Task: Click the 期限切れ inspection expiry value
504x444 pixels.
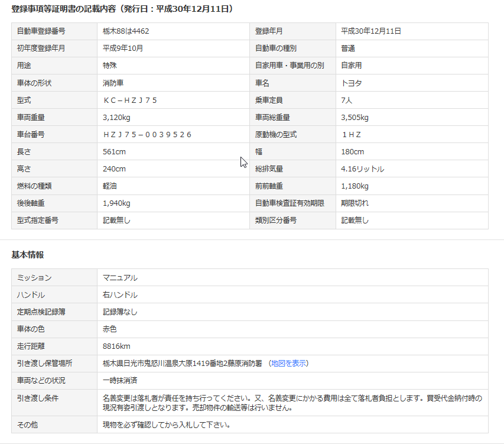Action: click(355, 203)
